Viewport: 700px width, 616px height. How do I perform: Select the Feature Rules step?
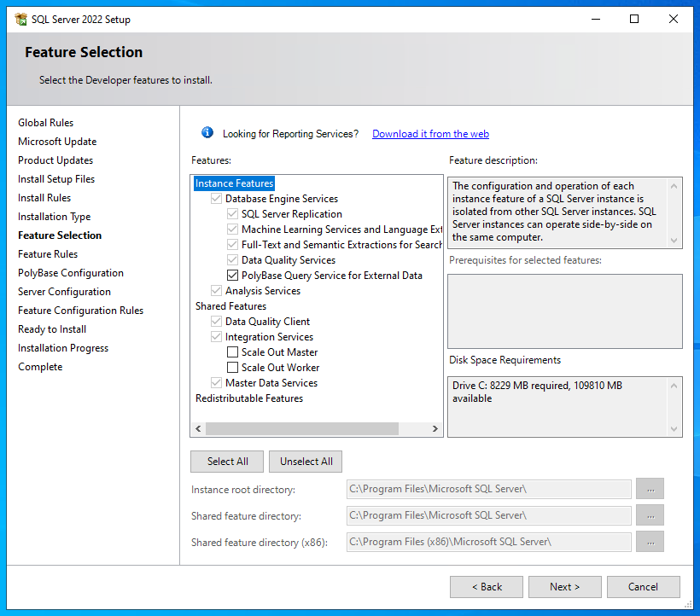[48, 253]
